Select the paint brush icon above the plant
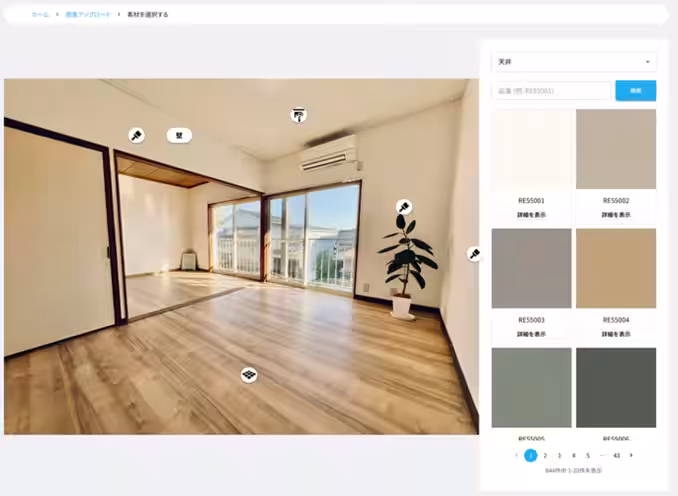Viewport: 678px width, 496px height. [403, 207]
